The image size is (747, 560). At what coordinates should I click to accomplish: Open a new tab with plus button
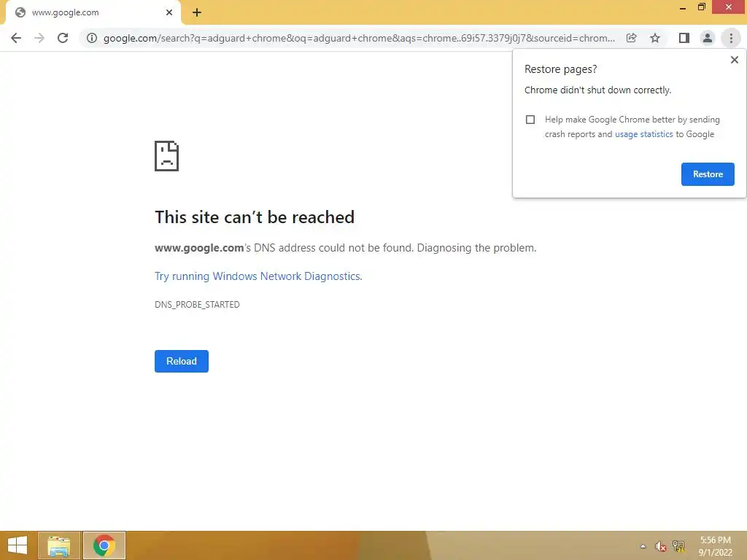point(197,13)
